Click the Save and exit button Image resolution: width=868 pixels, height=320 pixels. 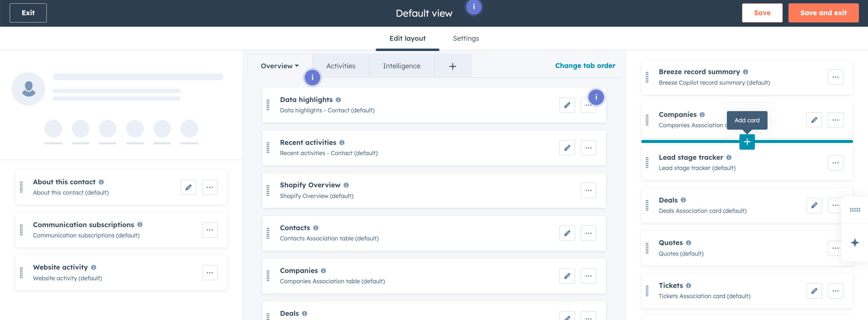pyautogui.click(x=823, y=13)
